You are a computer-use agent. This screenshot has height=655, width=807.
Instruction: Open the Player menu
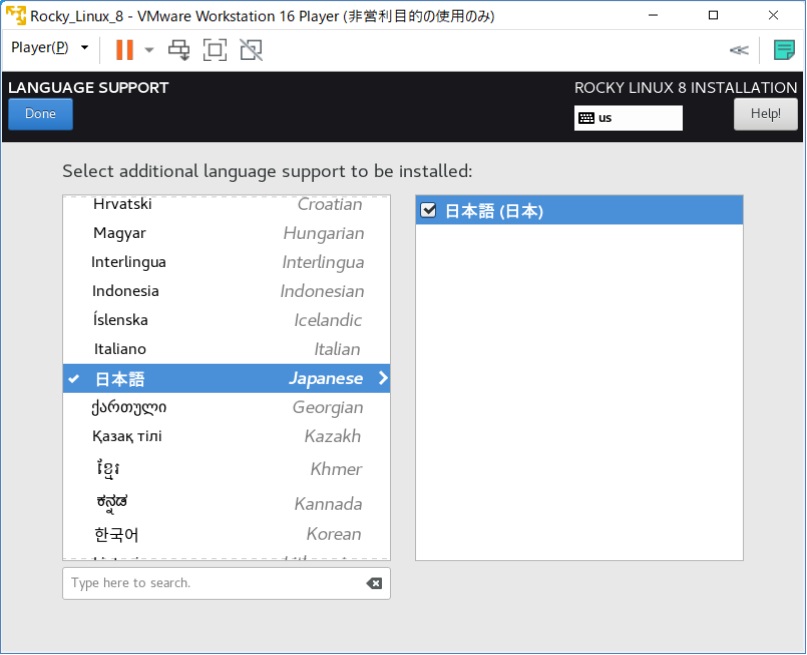point(39,47)
